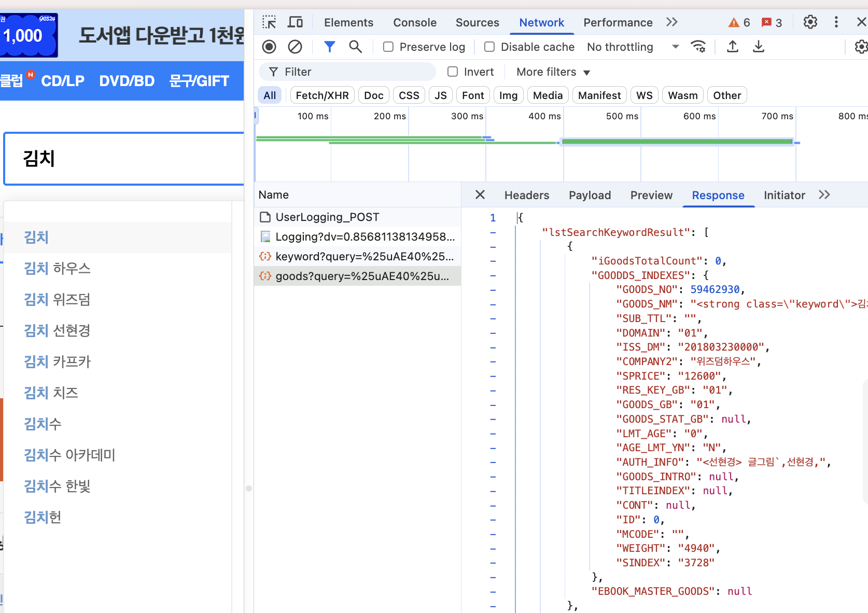Import HAR file upload icon

pyautogui.click(x=732, y=47)
